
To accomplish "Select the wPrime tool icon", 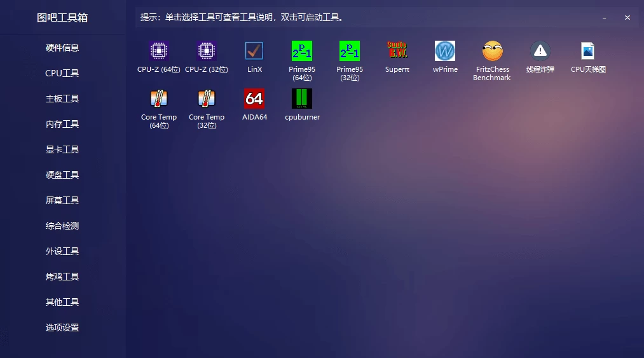I will tap(445, 51).
